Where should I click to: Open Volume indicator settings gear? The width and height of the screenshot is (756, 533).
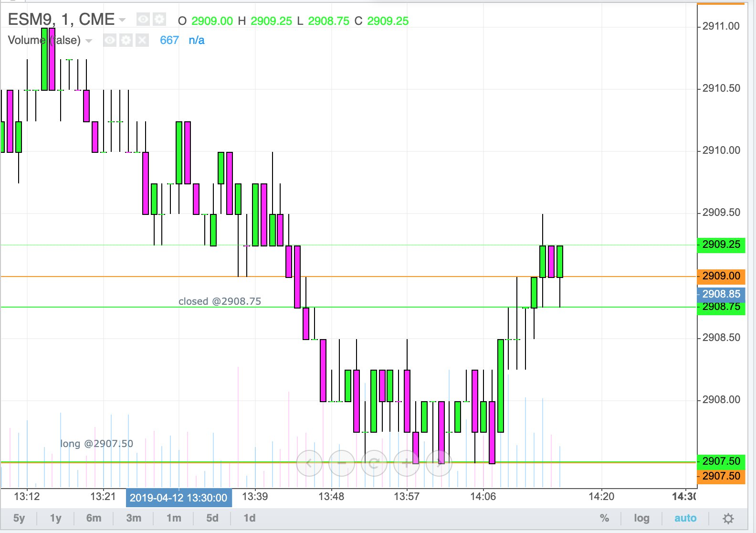[126, 40]
